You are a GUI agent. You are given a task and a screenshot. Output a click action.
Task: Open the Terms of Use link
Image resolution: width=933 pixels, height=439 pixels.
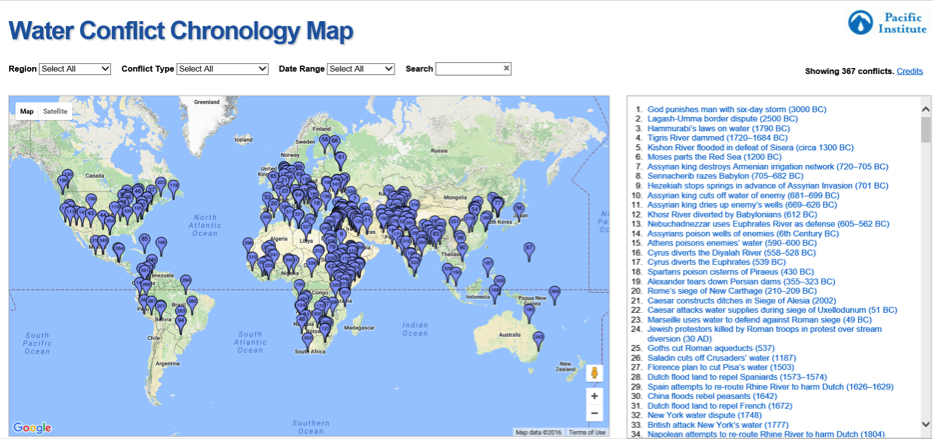pyautogui.click(x=587, y=432)
